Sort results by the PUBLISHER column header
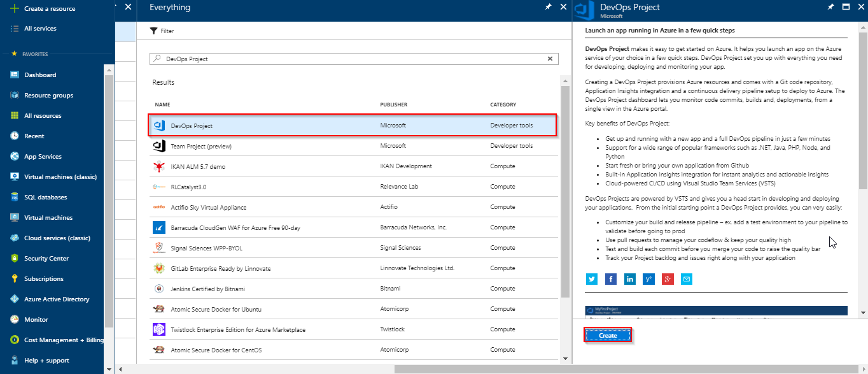868x374 pixels. (394, 104)
